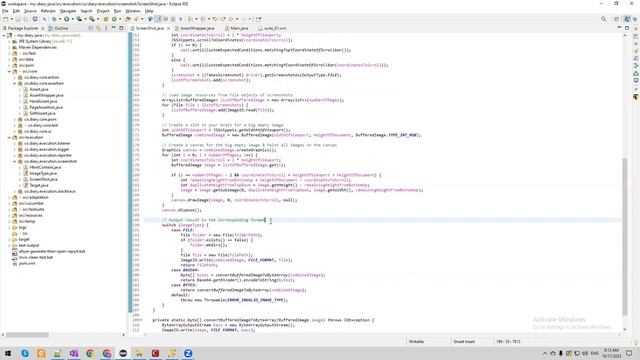
Task: Open the Refactor menu
Action: [48, 11]
